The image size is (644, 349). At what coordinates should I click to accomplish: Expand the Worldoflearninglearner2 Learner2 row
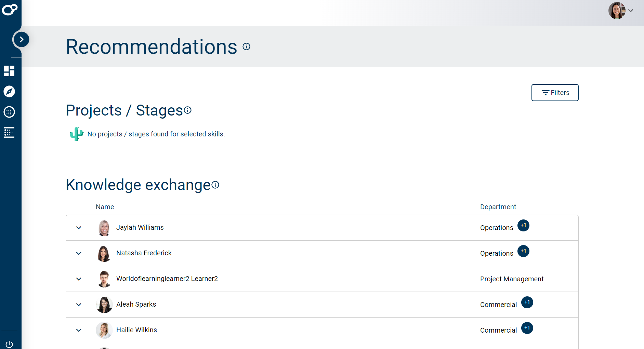pyautogui.click(x=79, y=279)
